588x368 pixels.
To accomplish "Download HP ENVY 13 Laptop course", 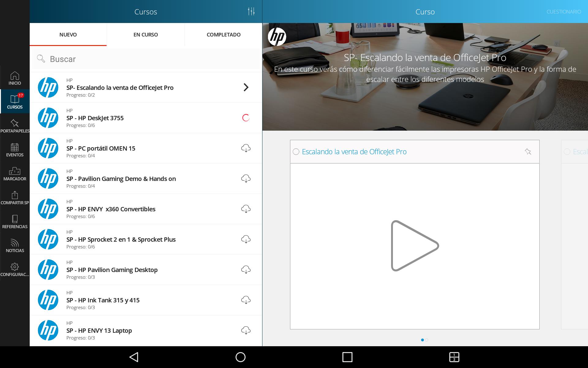I will tap(246, 330).
